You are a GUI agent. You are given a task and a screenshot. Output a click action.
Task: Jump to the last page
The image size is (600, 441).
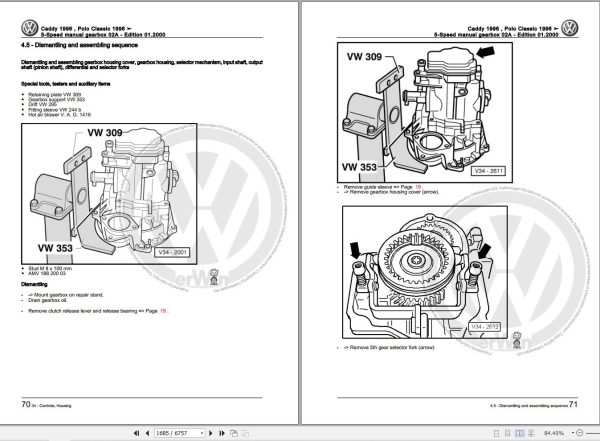(x=222, y=433)
